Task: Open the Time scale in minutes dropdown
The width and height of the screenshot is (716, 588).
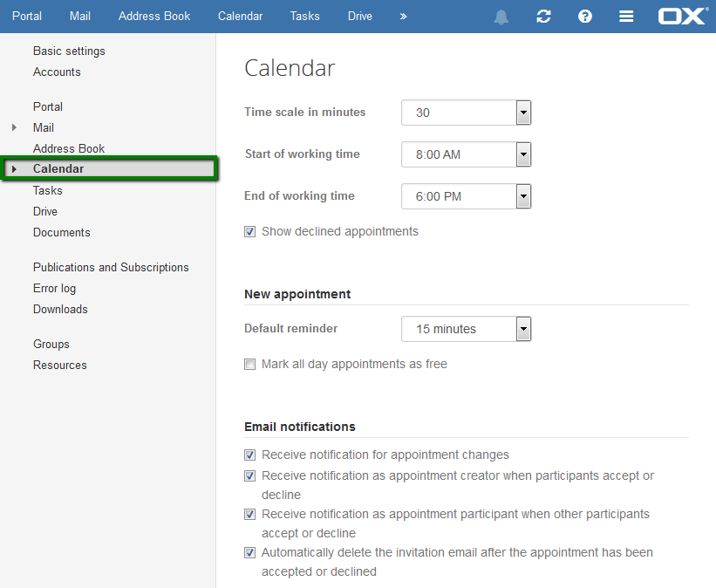Action: tap(466, 113)
